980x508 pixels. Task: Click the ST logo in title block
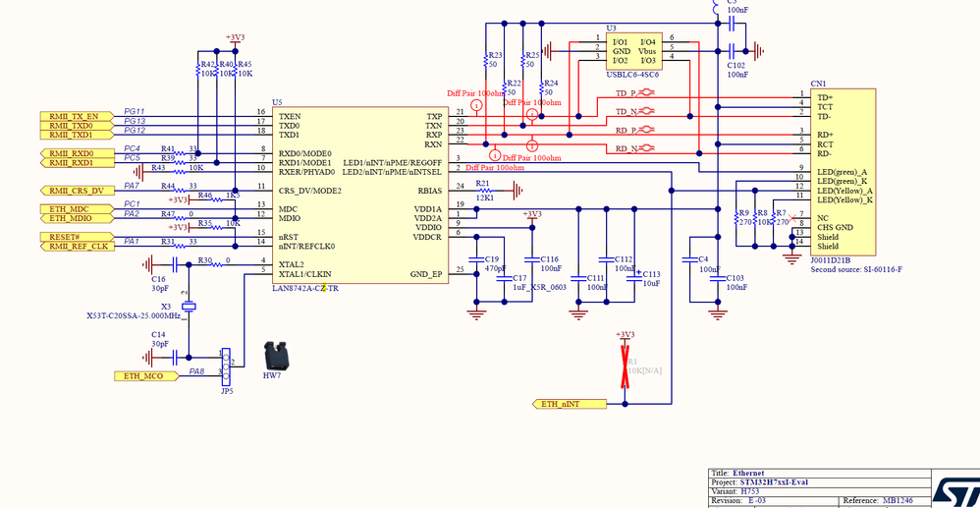(955, 495)
